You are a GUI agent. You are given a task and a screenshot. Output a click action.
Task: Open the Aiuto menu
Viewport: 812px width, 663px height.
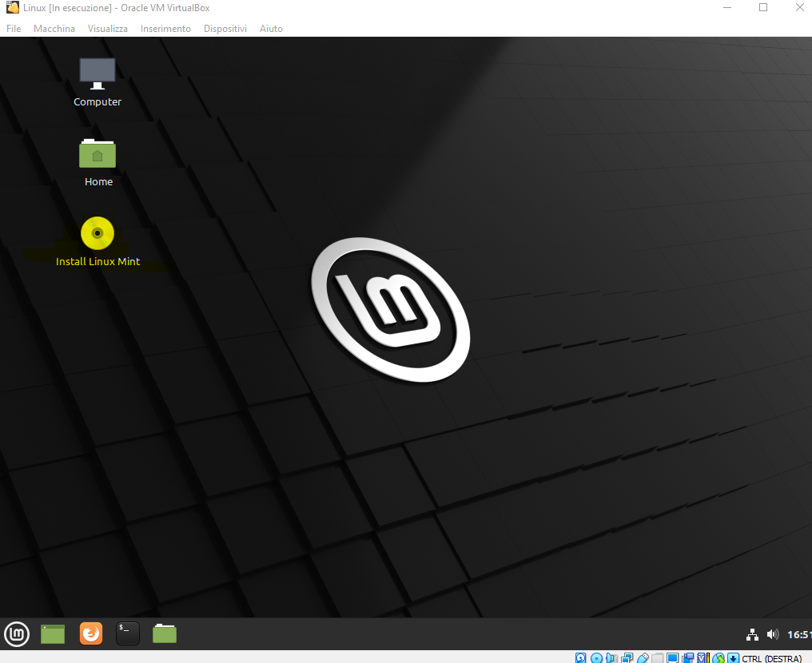[272, 29]
